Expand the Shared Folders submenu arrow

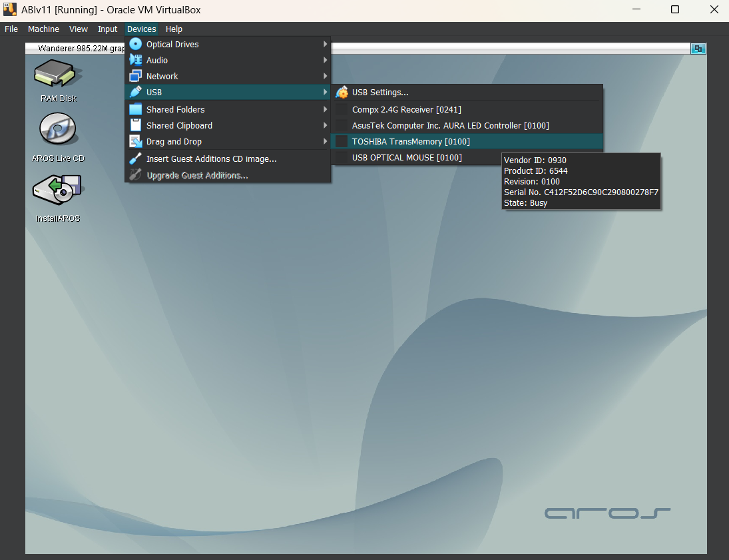point(325,109)
